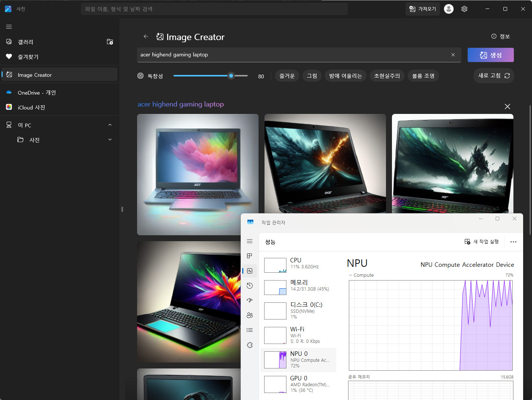Expand the 사진 folder chevron
Viewport: 532px width, 400px height.
[x=110, y=140]
